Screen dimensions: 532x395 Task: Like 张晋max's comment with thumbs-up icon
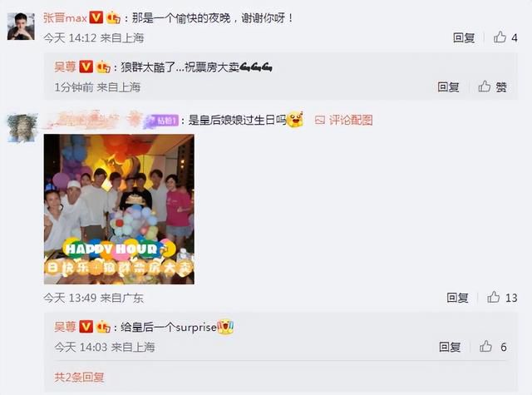click(500, 37)
